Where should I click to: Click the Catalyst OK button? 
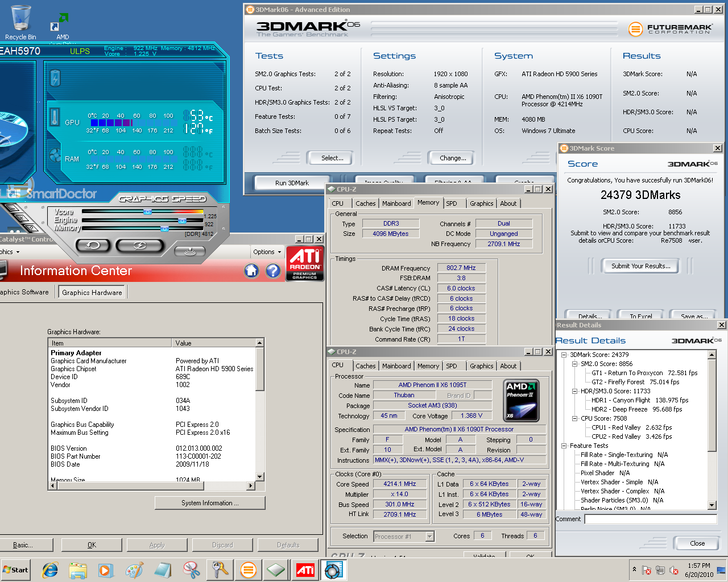tap(92, 545)
